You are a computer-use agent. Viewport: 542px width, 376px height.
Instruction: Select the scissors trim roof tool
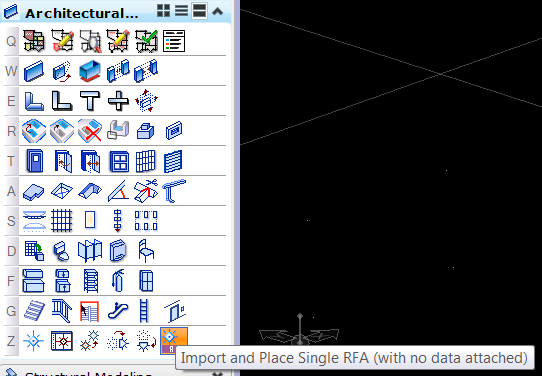146,190
